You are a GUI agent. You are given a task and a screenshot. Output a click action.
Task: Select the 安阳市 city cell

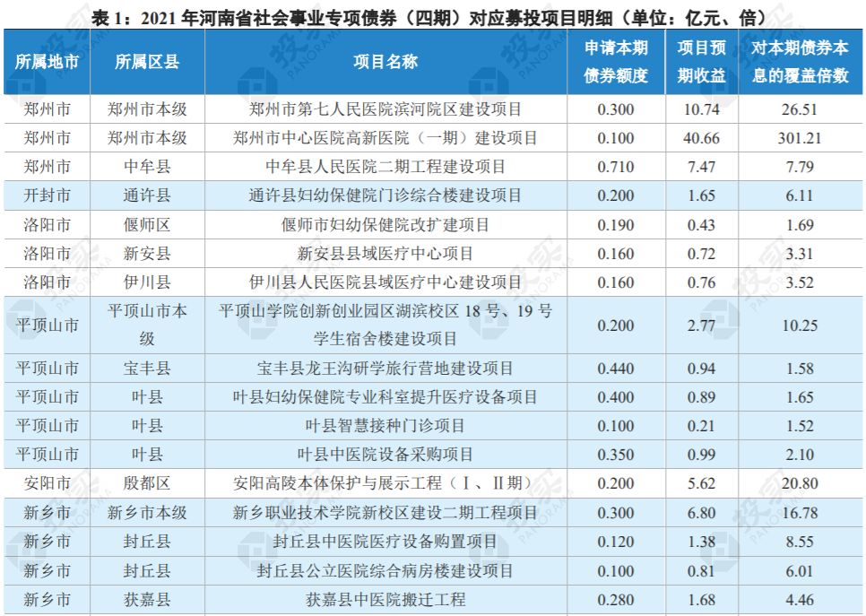pyautogui.click(x=47, y=483)
